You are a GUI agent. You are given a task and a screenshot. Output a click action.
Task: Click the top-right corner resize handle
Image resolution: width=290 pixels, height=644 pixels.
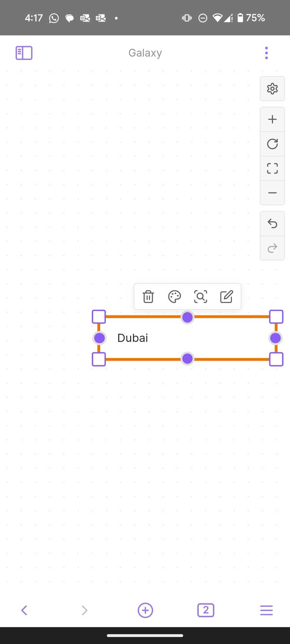276,317
